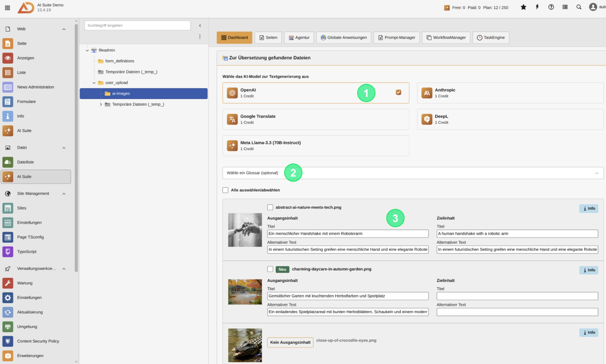Open the help question mark icon
Image resolution: width=606 pixels, height=364 pixels.
coord(551,7)
